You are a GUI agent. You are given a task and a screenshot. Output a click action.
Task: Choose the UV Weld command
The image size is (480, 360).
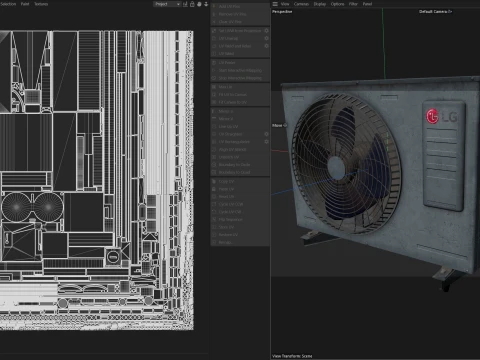click(x=240, y=54)
